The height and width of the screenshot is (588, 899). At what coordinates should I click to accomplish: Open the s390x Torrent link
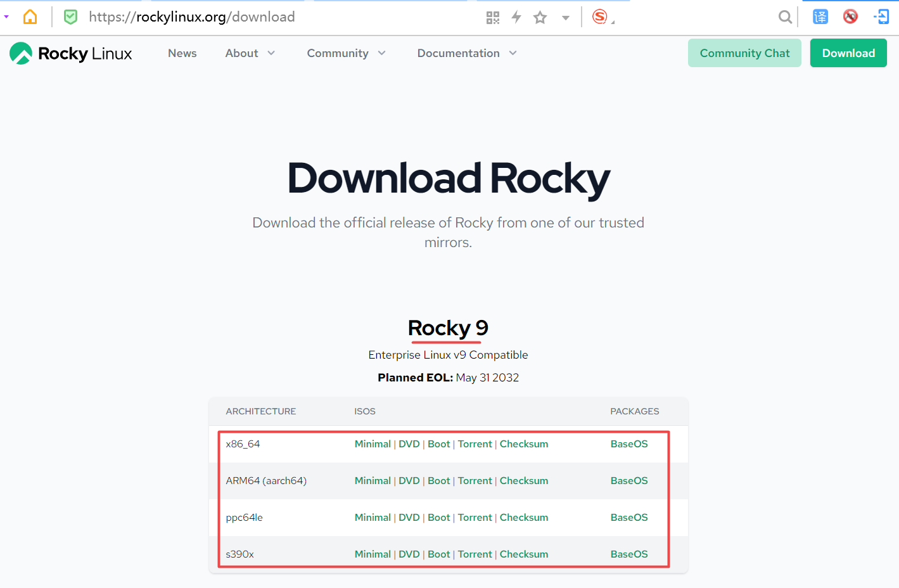coord(475,554)
